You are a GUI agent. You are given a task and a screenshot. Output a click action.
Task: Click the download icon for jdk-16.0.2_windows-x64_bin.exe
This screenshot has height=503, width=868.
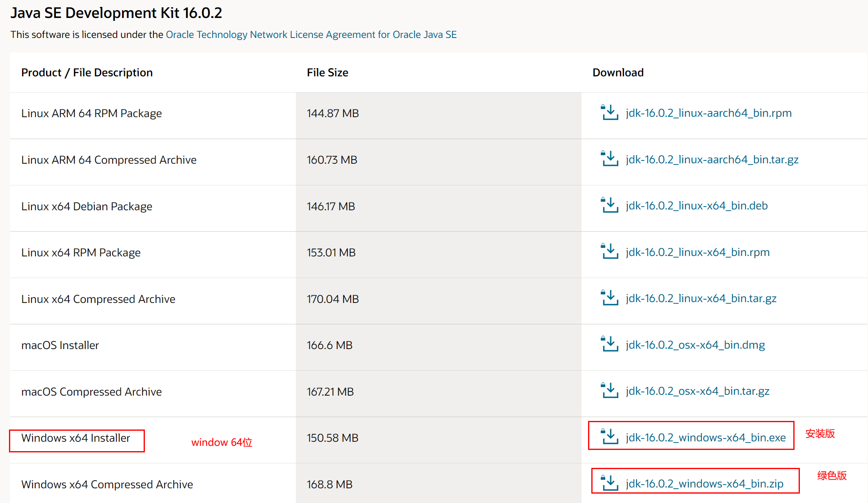pyautogui.click(x=610, y=436)
